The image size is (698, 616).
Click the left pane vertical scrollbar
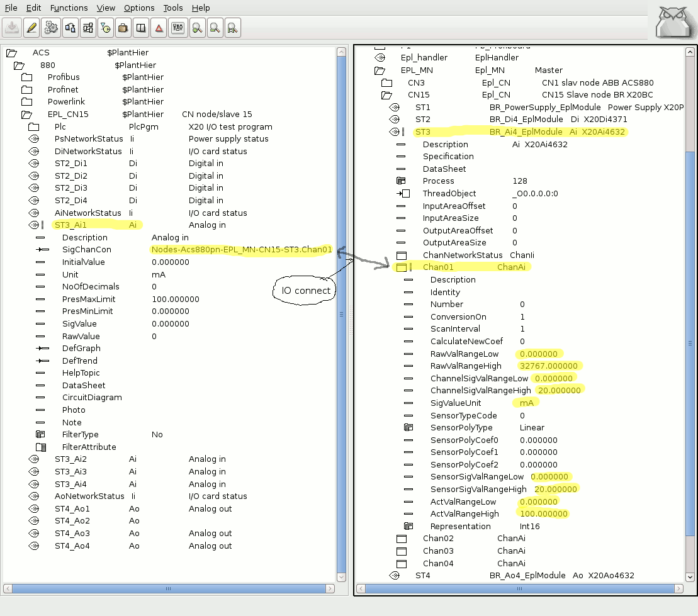pos(341,314)
